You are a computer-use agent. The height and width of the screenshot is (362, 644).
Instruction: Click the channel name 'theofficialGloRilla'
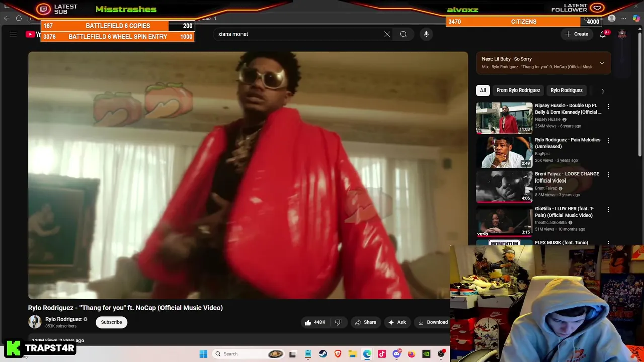(551, 223)
